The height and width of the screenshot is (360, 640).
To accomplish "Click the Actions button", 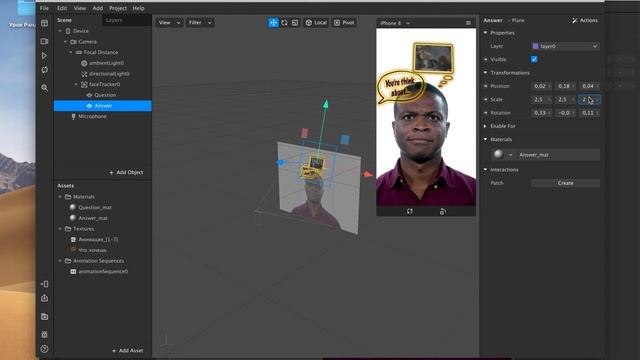I will (585, 20).
